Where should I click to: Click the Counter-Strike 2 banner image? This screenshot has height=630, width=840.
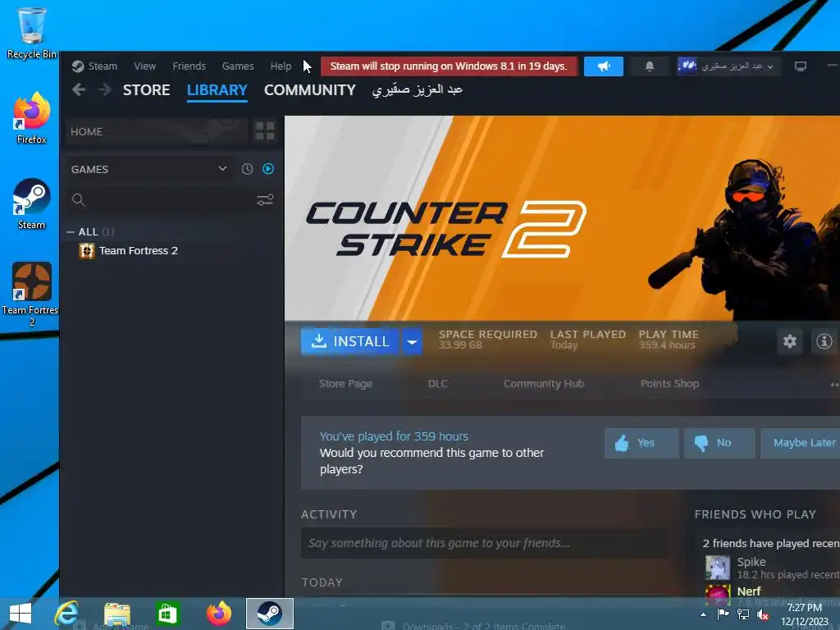[x=562, y=218]
